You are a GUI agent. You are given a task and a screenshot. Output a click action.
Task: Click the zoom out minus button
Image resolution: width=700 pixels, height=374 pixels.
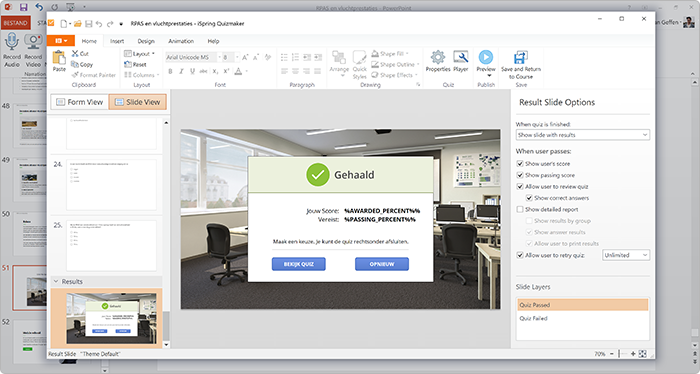point(612,354)
